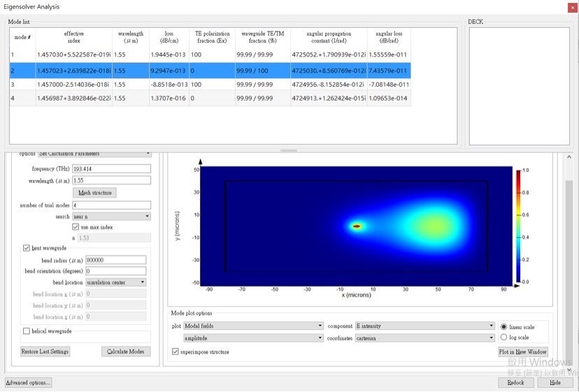This screenshot has width=579, height=392.
Task: Disable superimpose structure checkbox
Action: point(176,352)
